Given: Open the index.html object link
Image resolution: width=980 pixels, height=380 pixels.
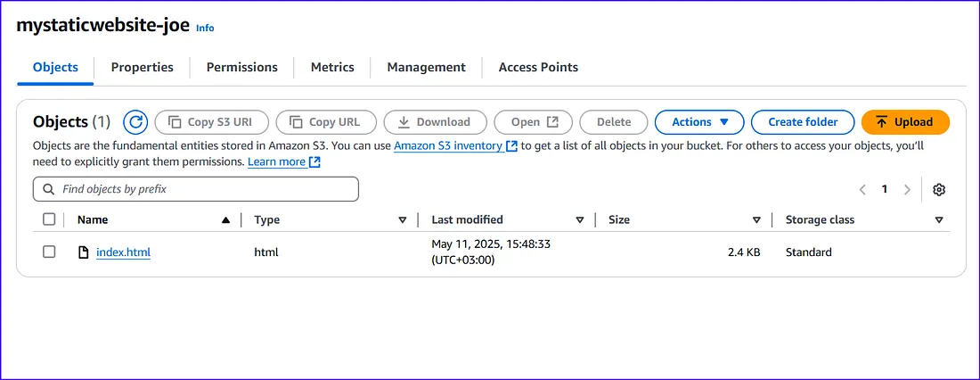Looking at the screenshot, I should click(x=123, y=252).
